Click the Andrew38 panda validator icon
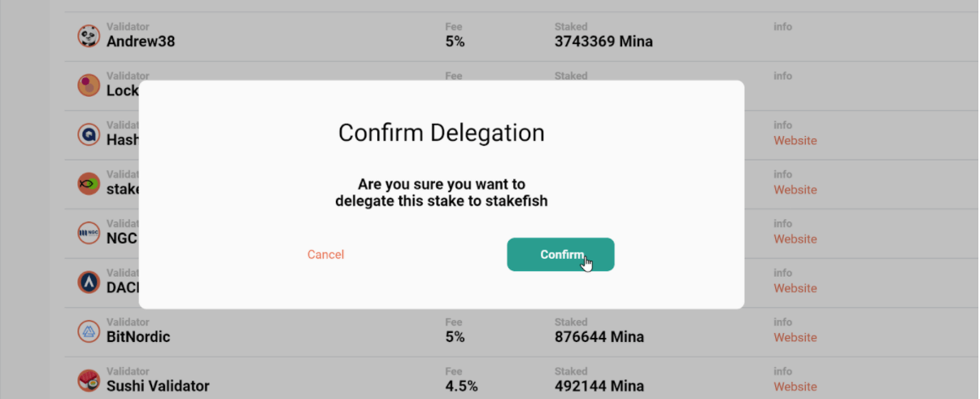 [89, 36]
